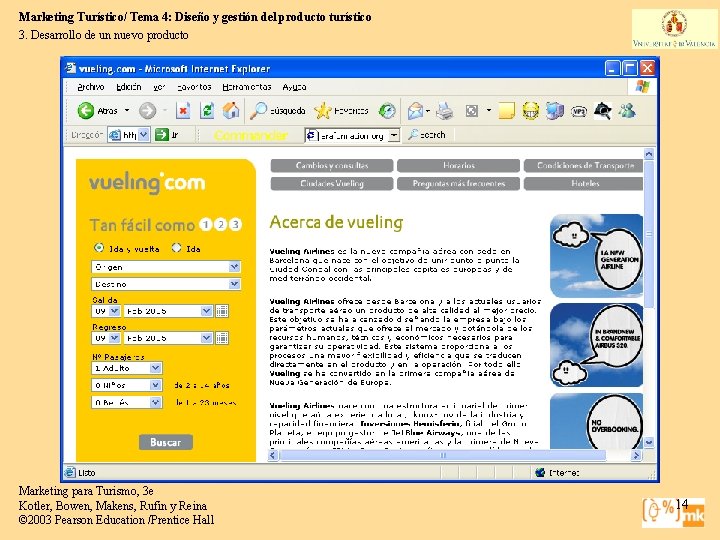Click the La New Generation Airline image
Screen dimensions: 720x540
pos(596,256)
